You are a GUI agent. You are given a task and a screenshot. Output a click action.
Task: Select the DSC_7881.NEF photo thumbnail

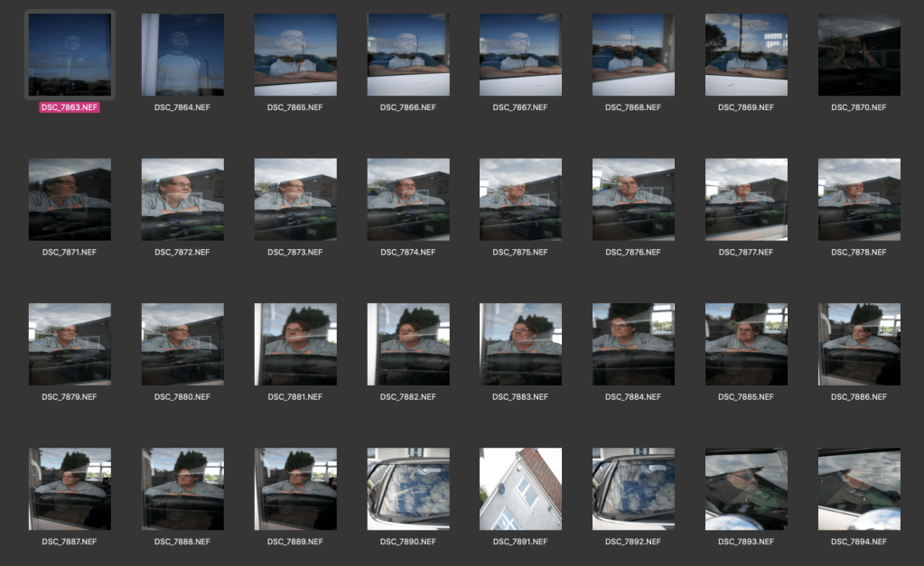[295, 344]
